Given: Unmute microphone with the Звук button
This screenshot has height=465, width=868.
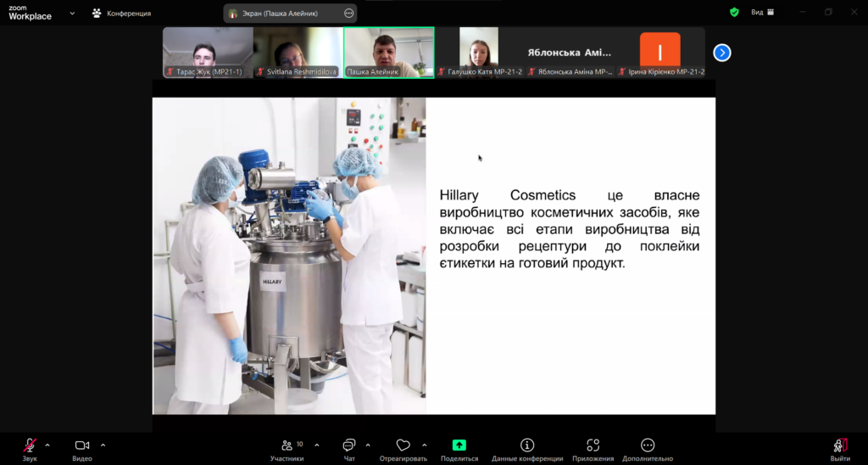Looking at the screenshot, I should click(30, 446).
